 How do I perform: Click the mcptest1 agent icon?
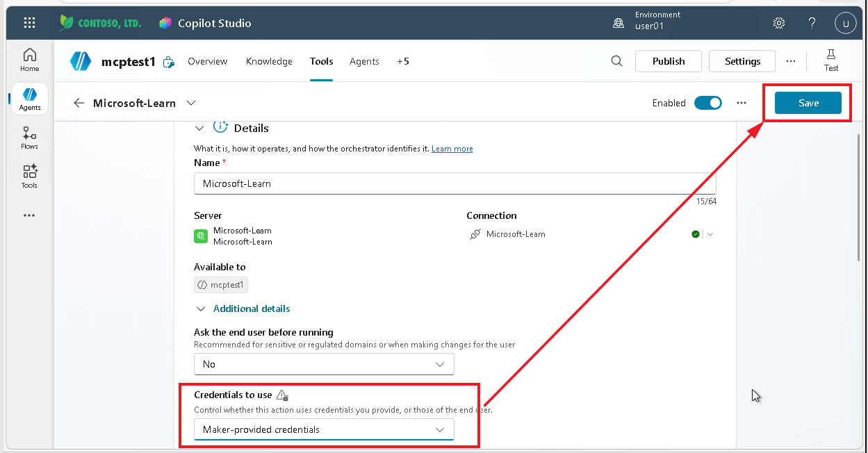pos(81,61)
